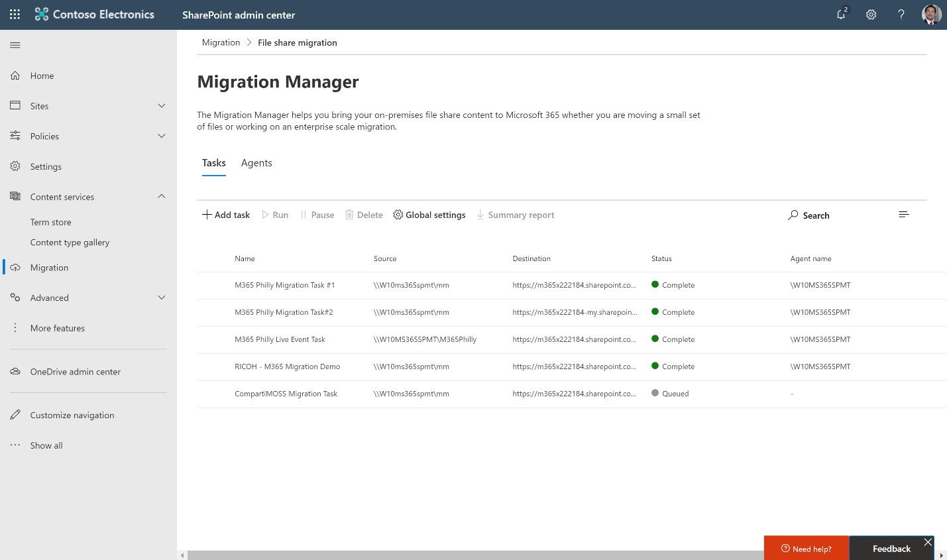Collapse the Content services section

tap(161, 196)
